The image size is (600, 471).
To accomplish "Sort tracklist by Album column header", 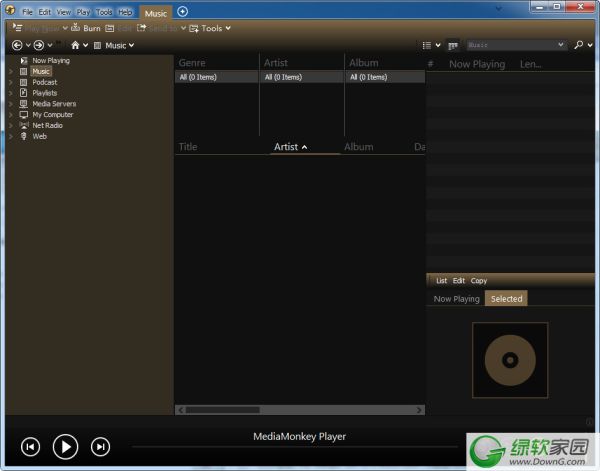I will [359, 147].
